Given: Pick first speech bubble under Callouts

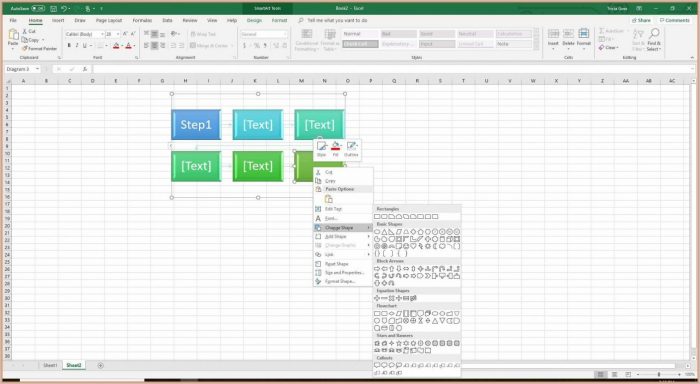Looking at the screenshot, I should pos(377,365).
